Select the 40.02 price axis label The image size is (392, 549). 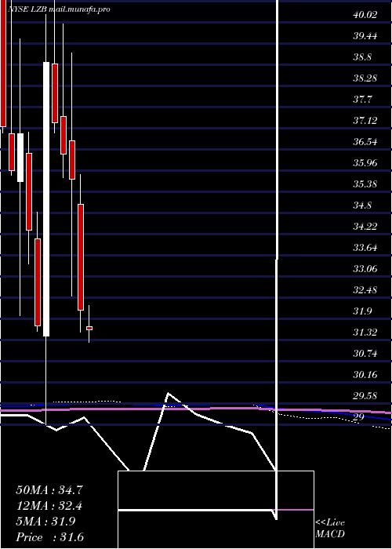[x=365, y=15]
